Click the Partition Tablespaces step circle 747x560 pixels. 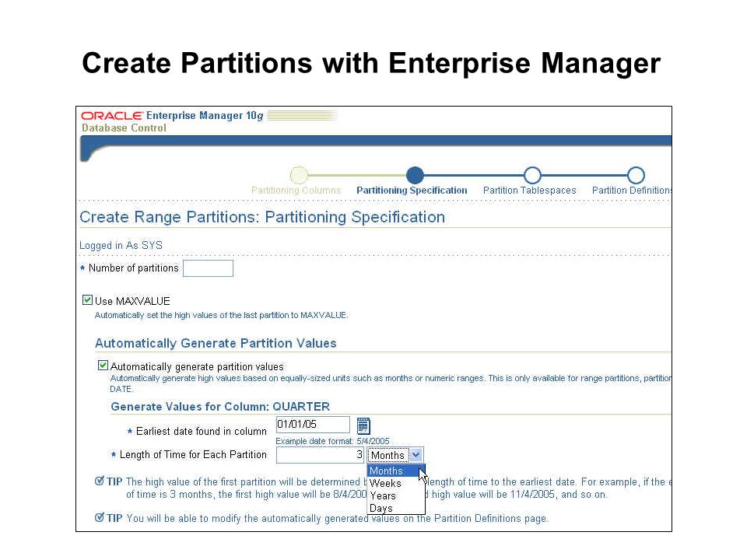click(x=532, y=175)
